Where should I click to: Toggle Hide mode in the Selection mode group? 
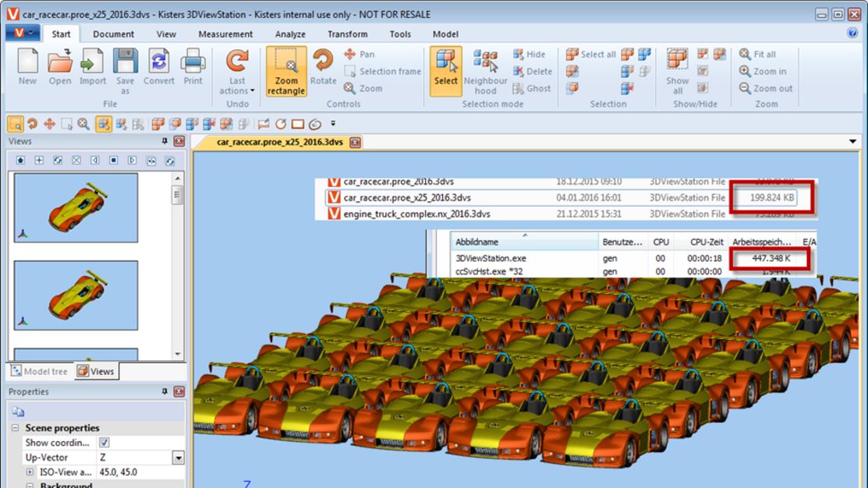pyautogui.click(x=529, y=55)
